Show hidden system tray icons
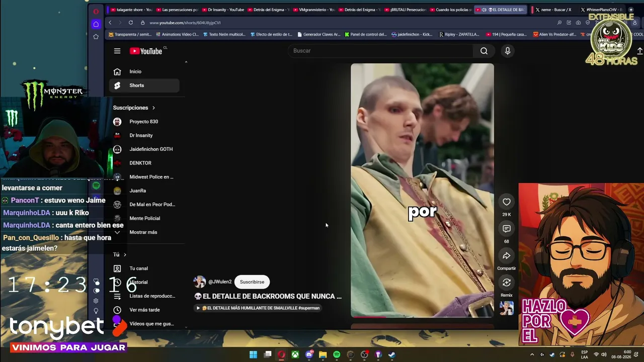This screenshot has width=644, height=362. point(532,354)
